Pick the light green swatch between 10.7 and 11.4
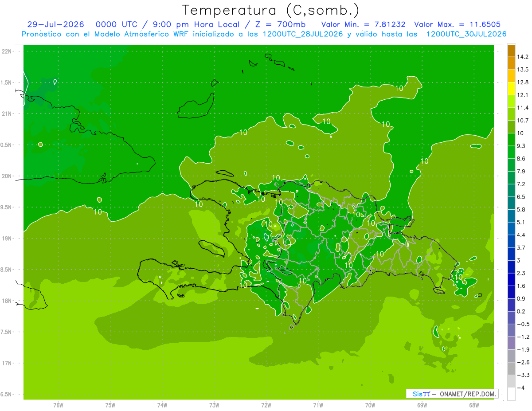Viewport: 532px width, 411px height. (511, 114)
